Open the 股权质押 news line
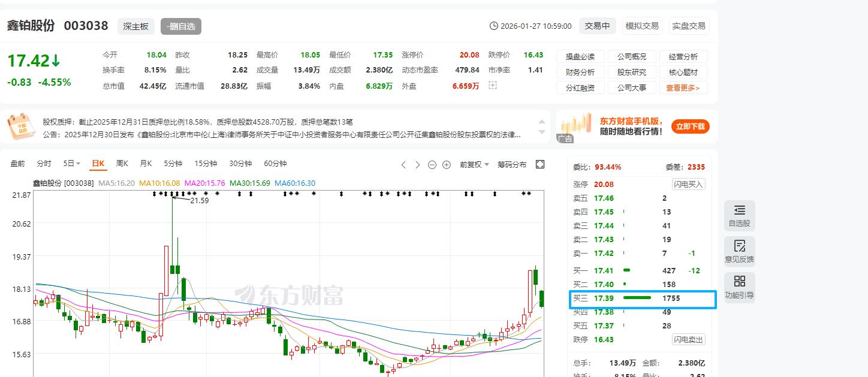Image resolution: width=868 pixels, height=377 pixels. click(x=198, y=121)
